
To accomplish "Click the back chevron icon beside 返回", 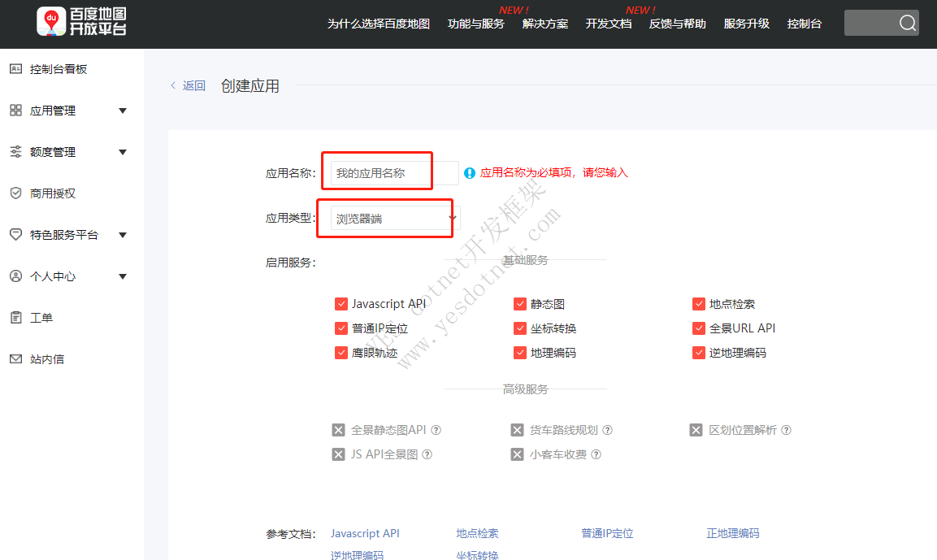I will (x=173, y=85).
